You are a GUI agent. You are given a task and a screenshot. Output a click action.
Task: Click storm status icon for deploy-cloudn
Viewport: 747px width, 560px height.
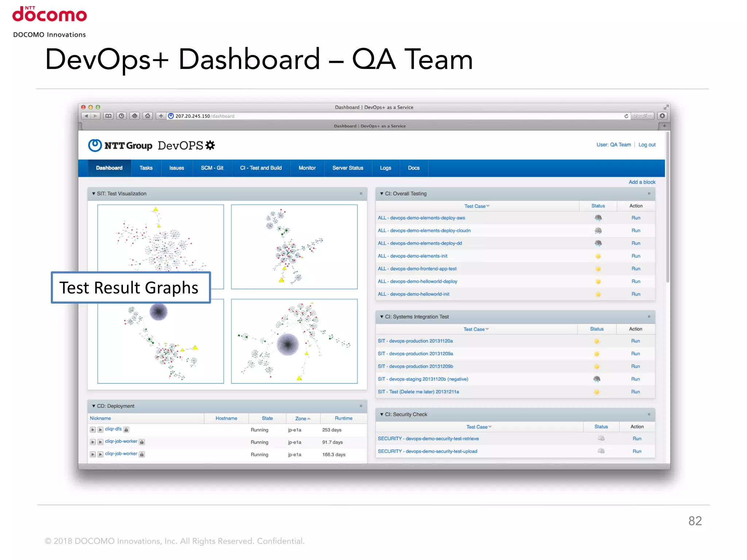598,231
